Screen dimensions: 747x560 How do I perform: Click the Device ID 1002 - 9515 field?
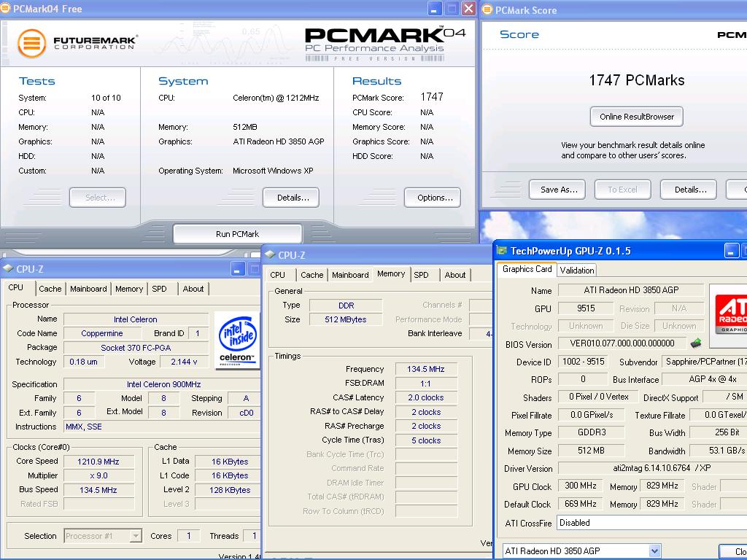point(584,362)
